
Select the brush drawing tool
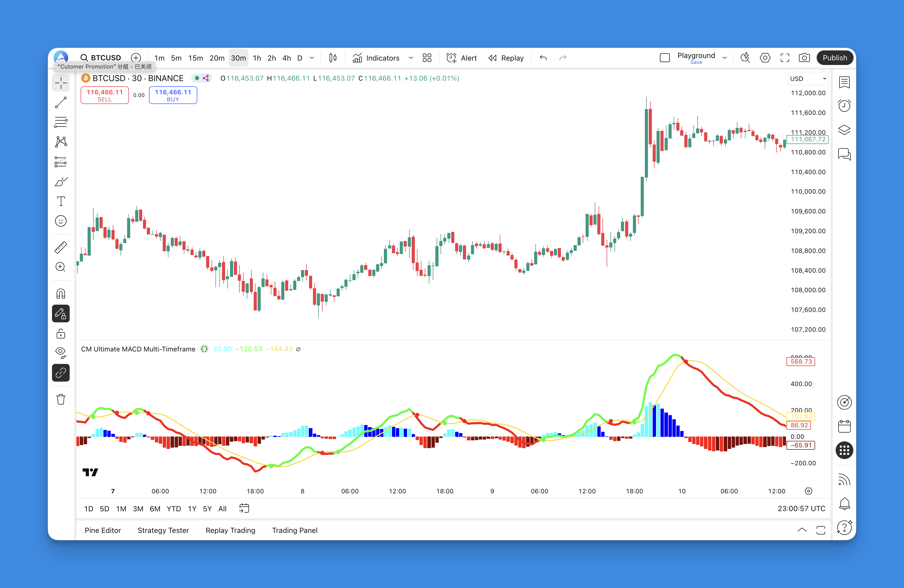(61, 181)
